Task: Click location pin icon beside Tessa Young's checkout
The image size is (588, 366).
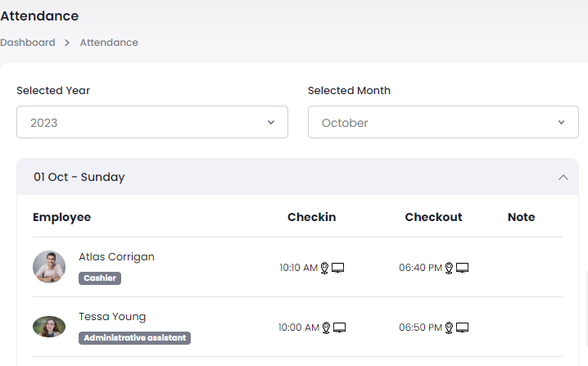Action: point(449,328)
